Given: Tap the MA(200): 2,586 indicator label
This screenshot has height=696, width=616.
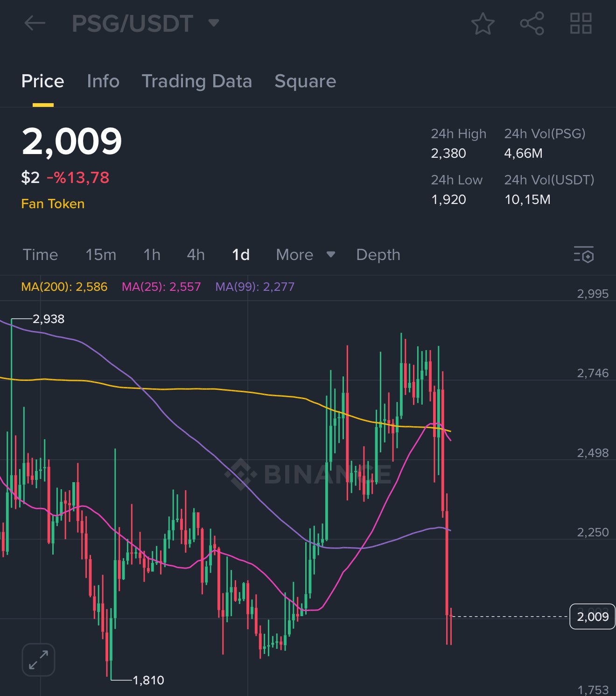Looking at the screenshot, I should (x=64, y=287).
